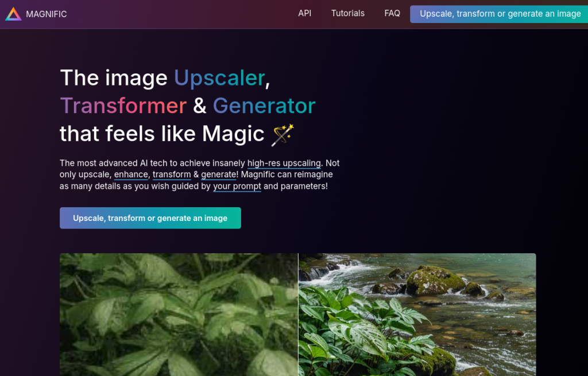Screen dimensions: 588x376
Task: Click the sharp upscaled river image
Action: [417, 315]
